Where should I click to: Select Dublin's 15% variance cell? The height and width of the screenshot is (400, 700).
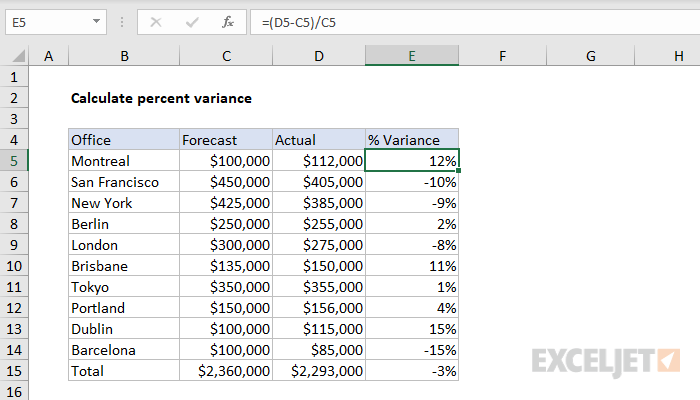(x=412, y=329)
